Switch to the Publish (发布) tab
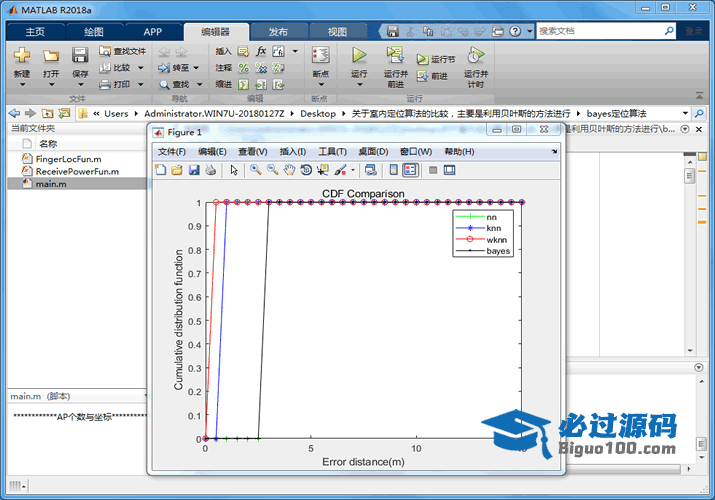715x500 pixels. tap(278, 31)
